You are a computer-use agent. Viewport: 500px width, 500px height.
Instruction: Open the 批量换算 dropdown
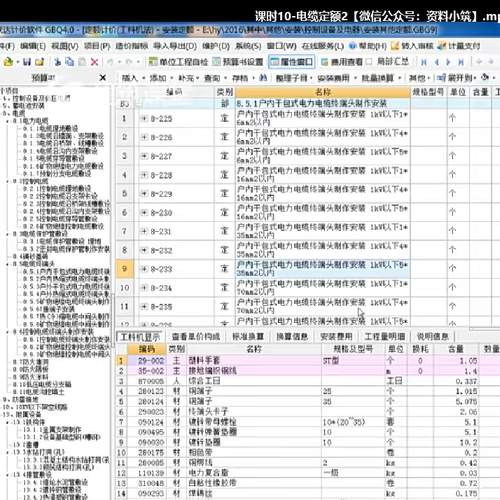381,78
